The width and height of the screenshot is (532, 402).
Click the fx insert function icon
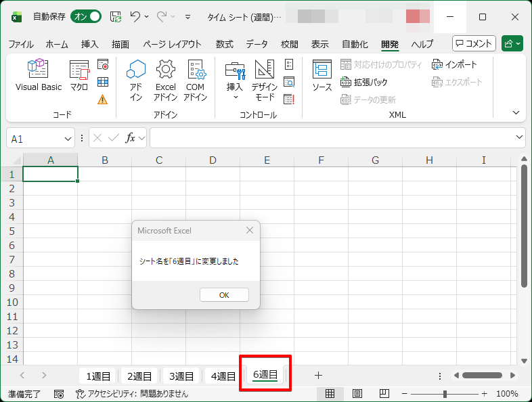pos(130,138)
